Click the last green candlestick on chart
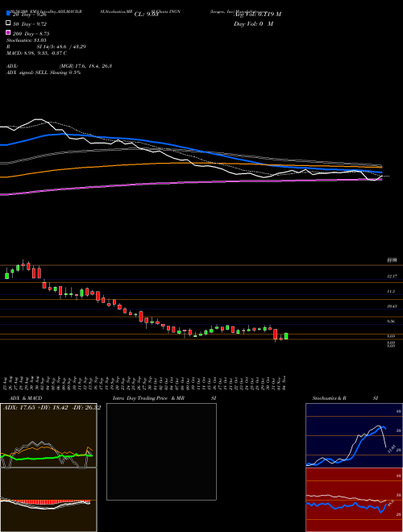403x532 pixels. coord(286,336)
